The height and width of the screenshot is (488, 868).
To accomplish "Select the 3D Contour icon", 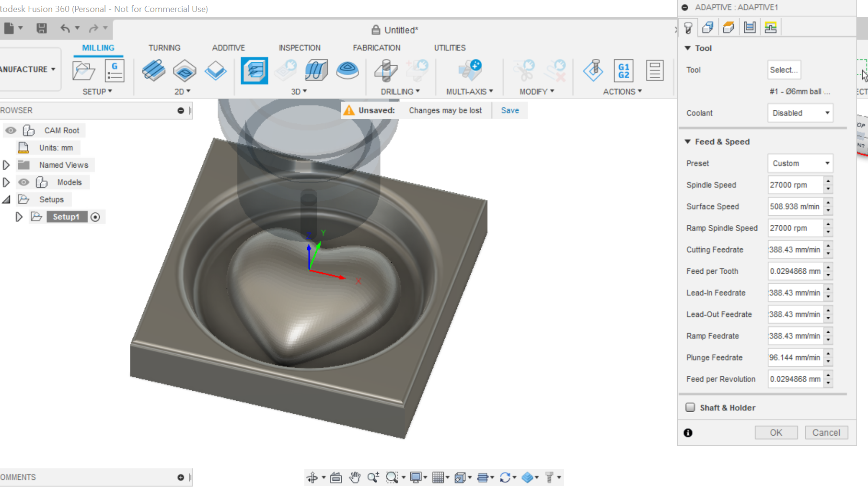I will point(347,70).
